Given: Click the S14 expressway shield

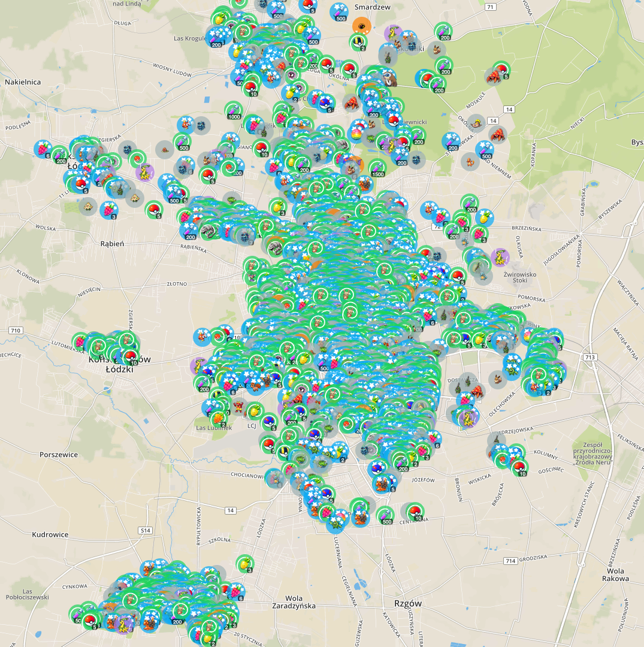Looking at the screenshot, I should point(145,531).
